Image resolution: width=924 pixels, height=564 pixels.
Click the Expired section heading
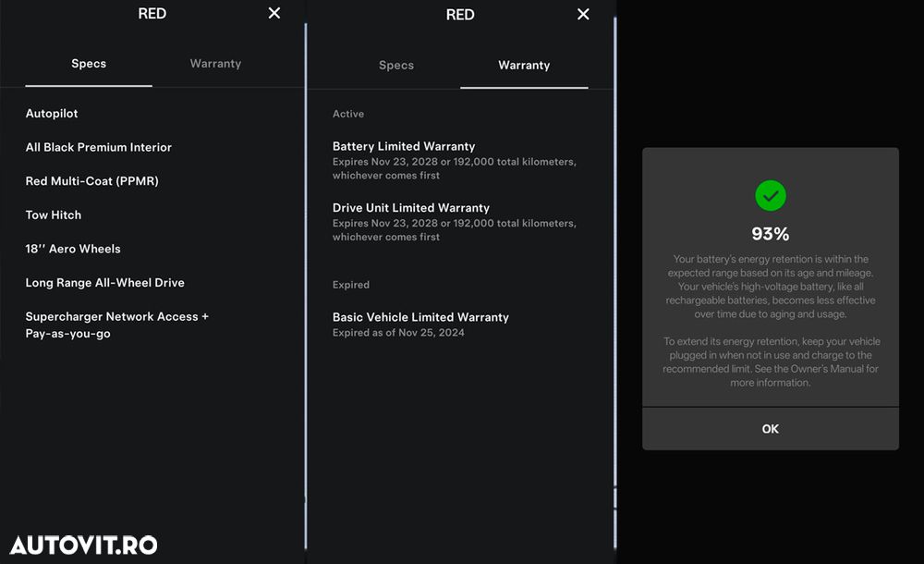pos(350,285)
